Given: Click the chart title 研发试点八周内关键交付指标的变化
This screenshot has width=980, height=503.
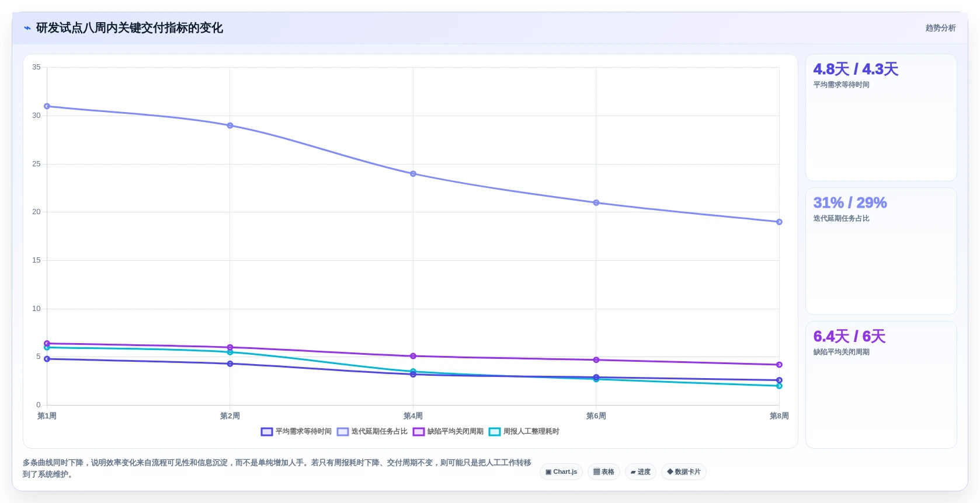Looking at the screenshot, I should click(130, 28).
